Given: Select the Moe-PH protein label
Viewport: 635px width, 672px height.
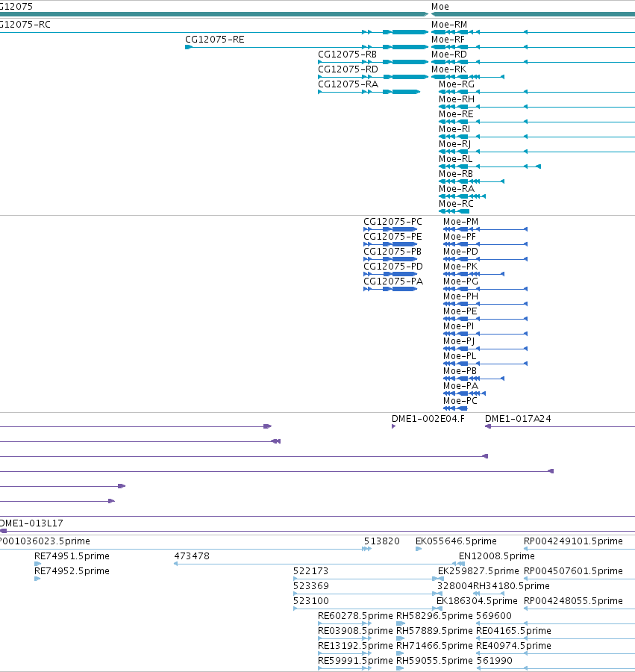Looking at the screenshot, I should pos(460,297).
